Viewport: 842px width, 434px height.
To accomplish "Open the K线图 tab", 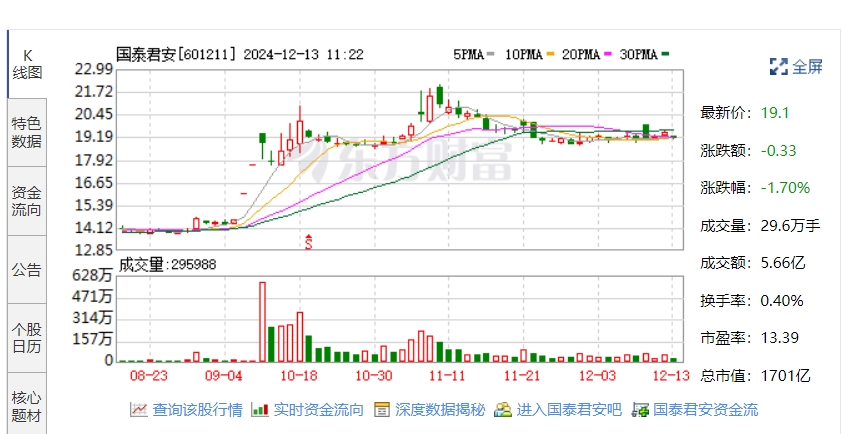I will point(27,64).
